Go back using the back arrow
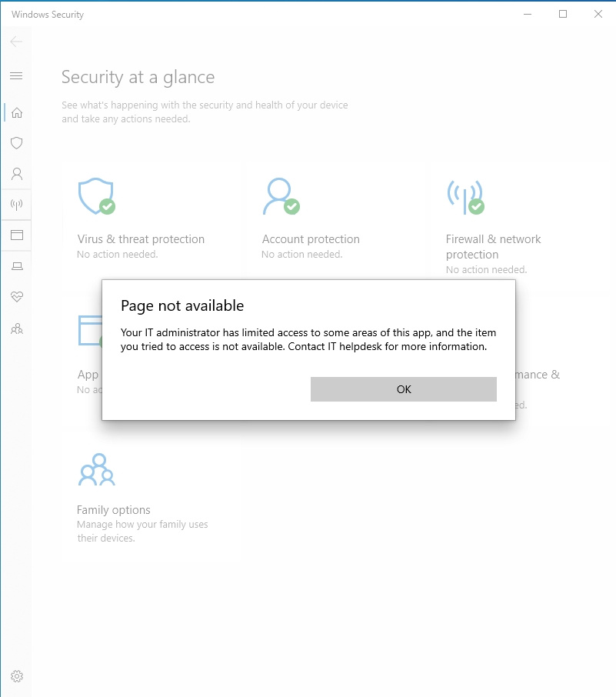 (16, 42)
